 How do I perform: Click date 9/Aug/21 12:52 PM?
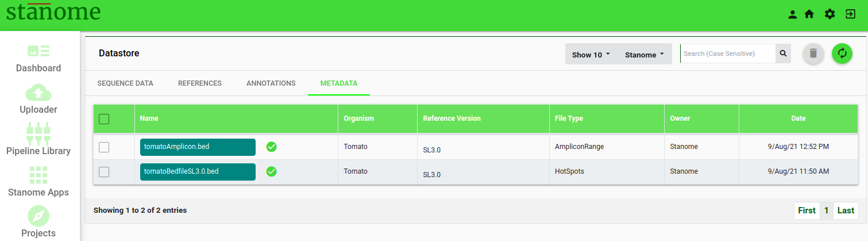tap(798, 147)
